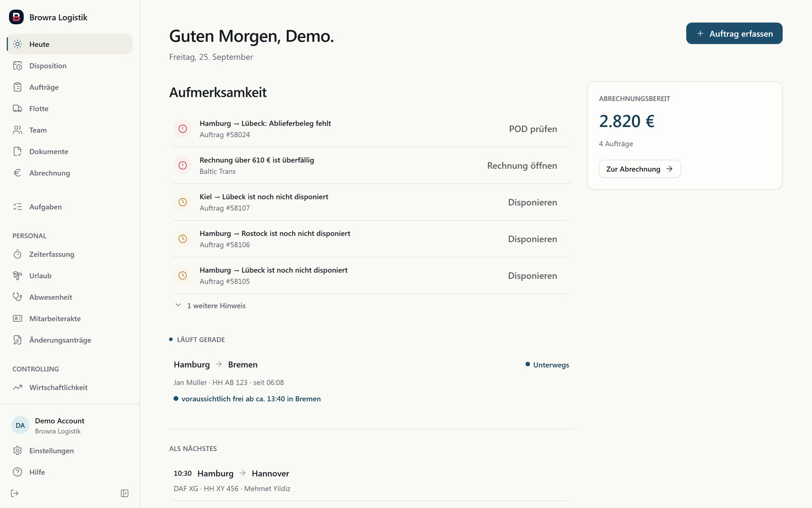Click 'Rechnung öffnen' for Baltic Trans
Viewport: 812px width, 508px height.
pyautogui.click(x=522, y=166)
